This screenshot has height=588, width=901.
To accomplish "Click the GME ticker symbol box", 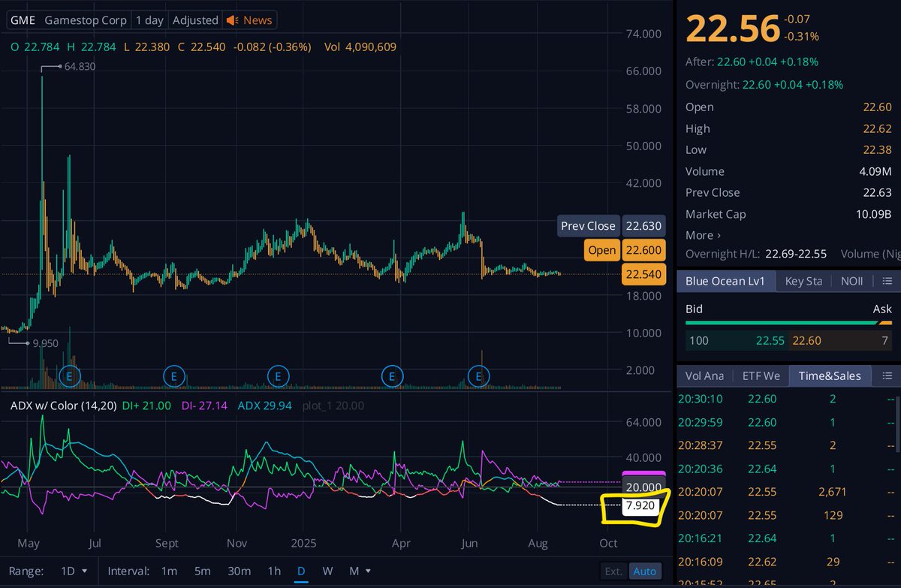I will [x=22, y=20].
